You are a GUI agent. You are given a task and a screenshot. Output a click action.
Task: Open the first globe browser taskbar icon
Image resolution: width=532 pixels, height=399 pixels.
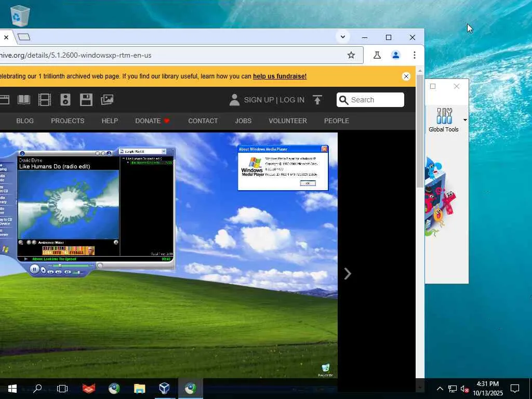(x=114, y=389)
